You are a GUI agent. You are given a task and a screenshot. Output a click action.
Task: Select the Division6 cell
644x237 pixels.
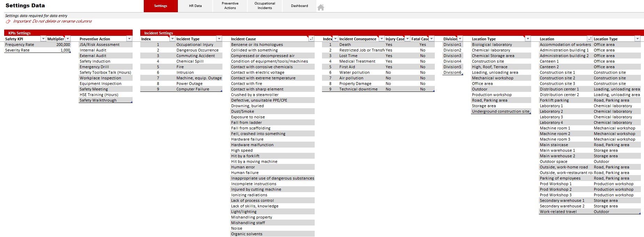453,72
